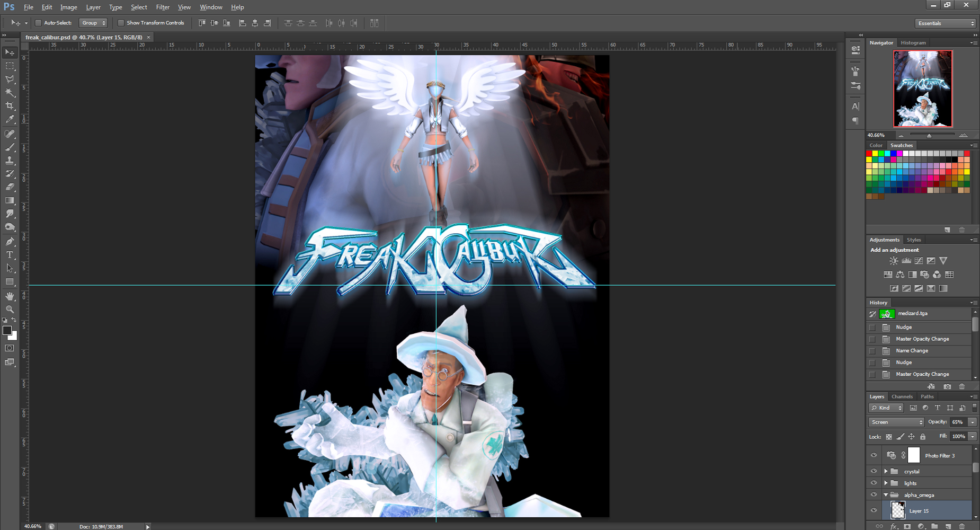Viewport: 980px width, 530px height.
Task: Switch to the Histogram tab
Action: [913, 42]
